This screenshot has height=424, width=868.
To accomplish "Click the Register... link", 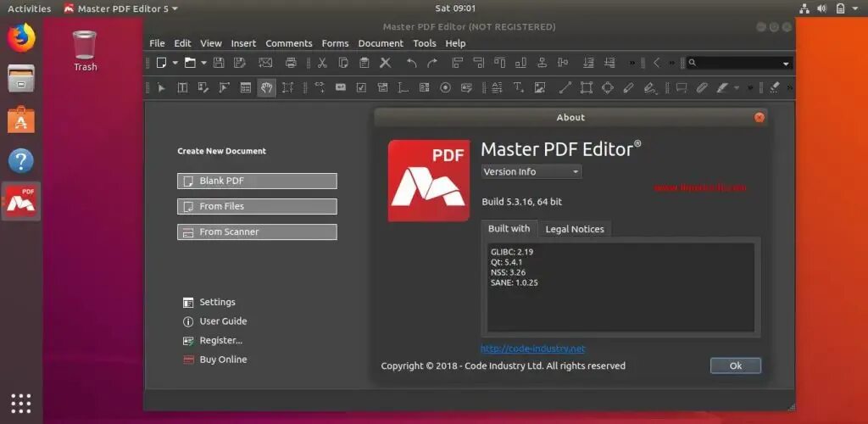I will (x=213, y=340).
